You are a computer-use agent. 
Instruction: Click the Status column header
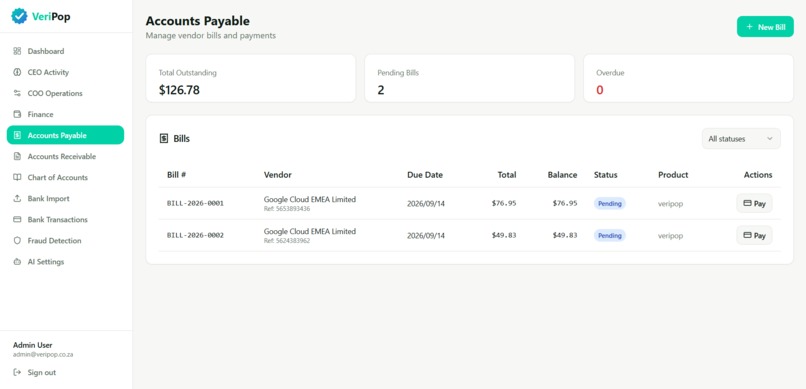tap(606, 175)
